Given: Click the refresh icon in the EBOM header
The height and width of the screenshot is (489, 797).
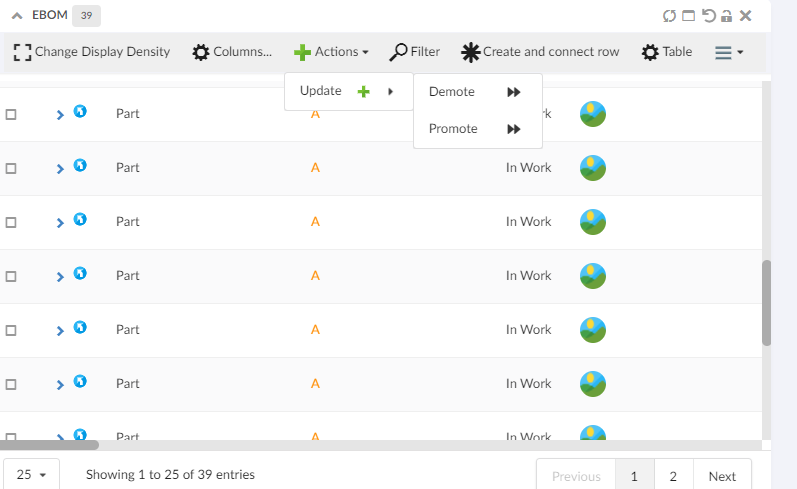Looking at the screenshot, I should (669, 16).
